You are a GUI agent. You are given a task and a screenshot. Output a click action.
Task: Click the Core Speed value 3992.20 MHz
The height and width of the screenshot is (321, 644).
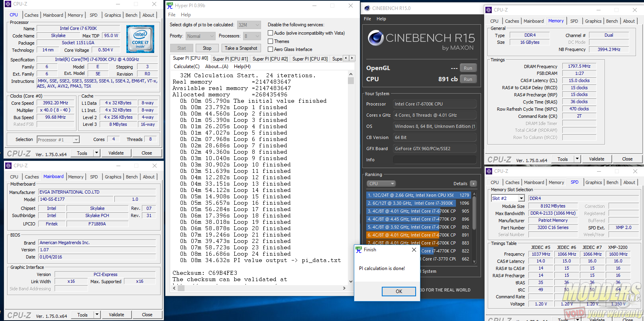(56, 103)
